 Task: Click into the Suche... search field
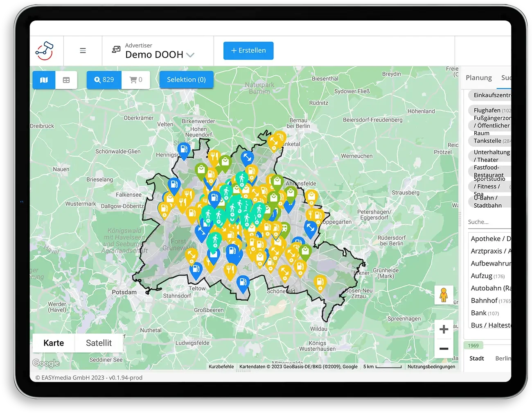pyautogui.click(x=489, y=222)
